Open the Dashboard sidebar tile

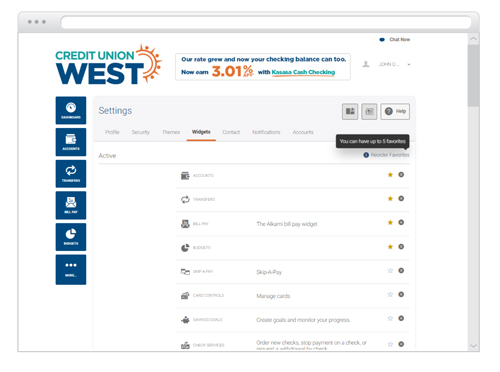pyautogui.click(x=71, y=110)
